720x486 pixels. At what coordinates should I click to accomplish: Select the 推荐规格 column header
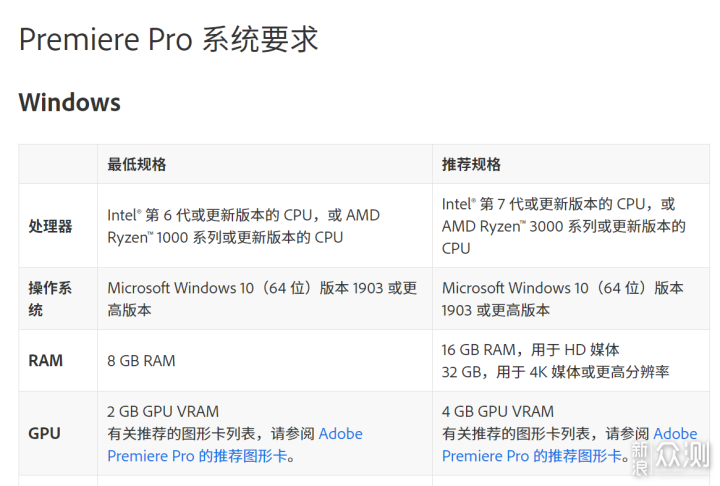click(471, 164)
